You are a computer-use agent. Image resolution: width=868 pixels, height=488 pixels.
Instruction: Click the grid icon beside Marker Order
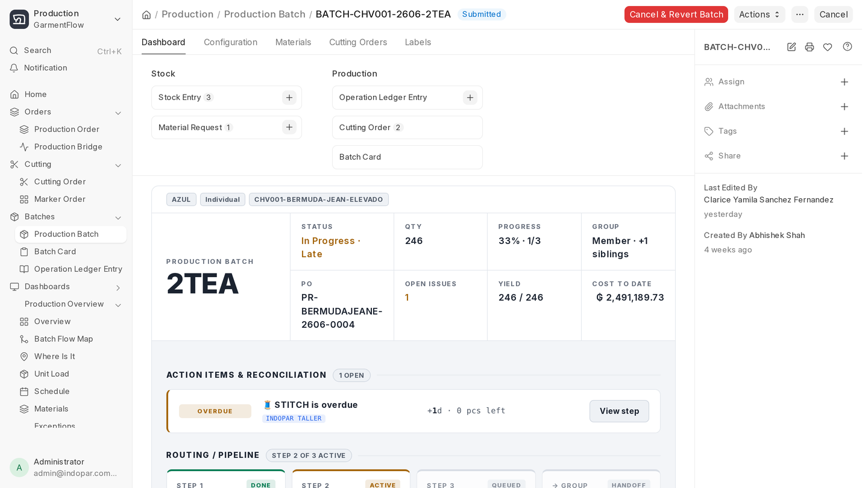24,199
